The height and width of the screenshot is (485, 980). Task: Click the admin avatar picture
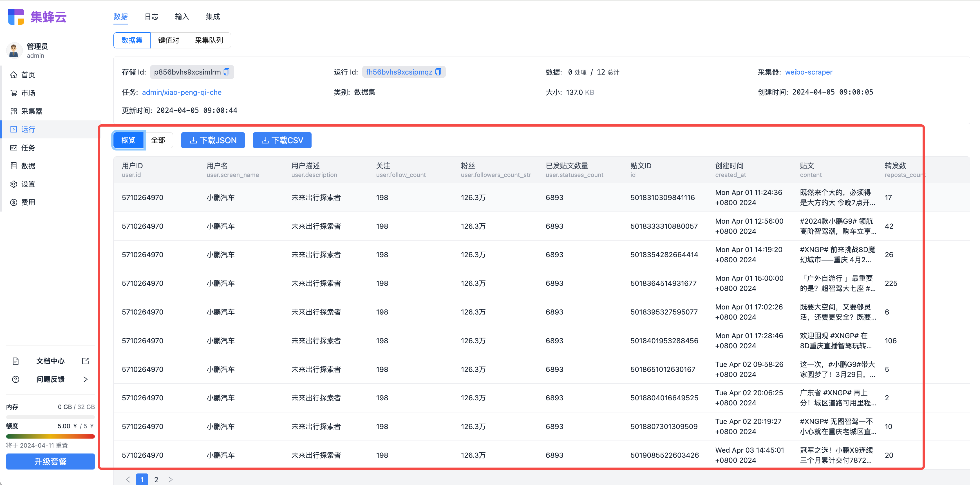click(14, 51)
